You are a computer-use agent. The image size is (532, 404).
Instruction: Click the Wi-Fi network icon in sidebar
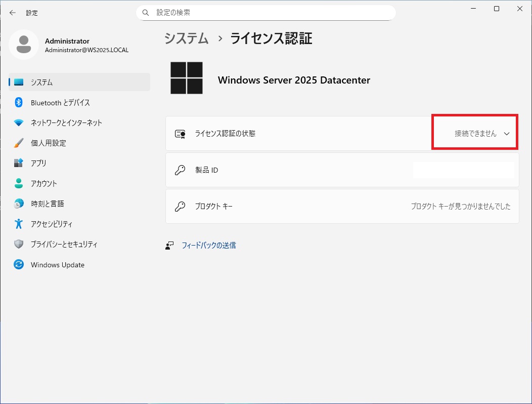(19, 123)
